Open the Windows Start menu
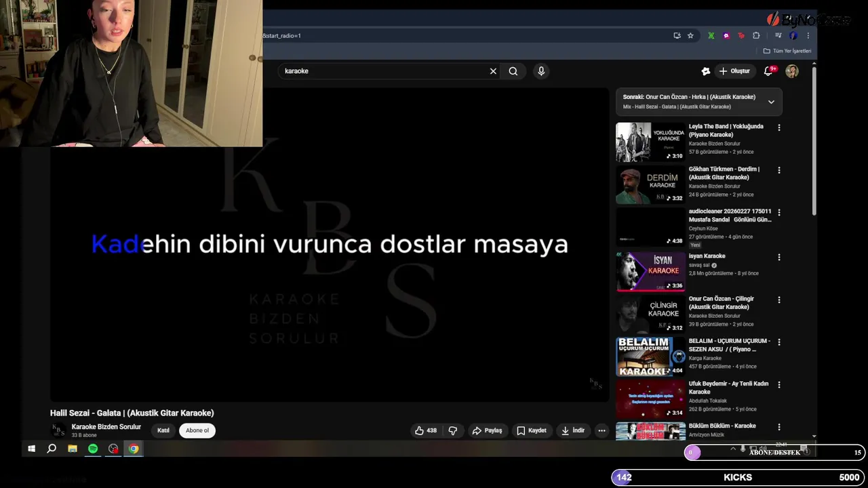 tap(31, 449)
